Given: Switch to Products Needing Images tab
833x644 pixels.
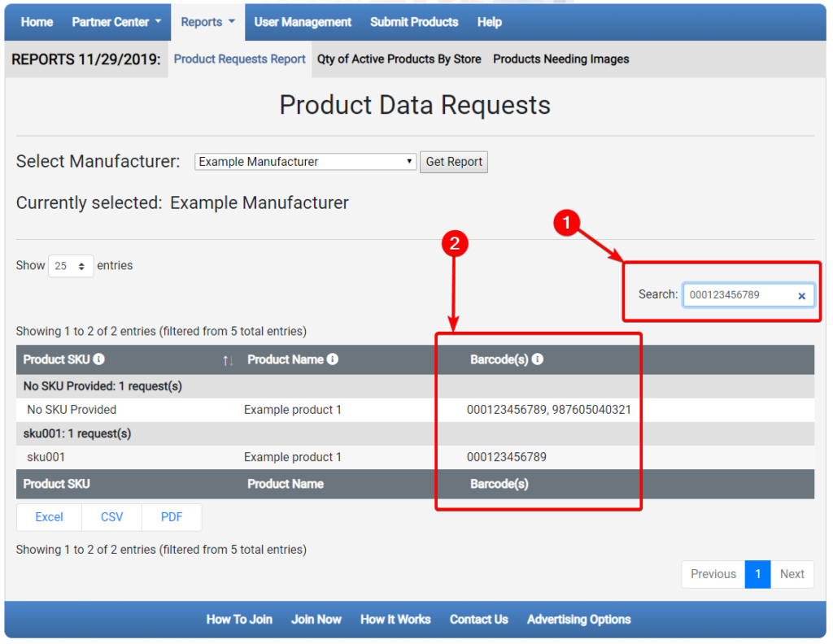Looking at the screenshot, I should tap(561, 59).
